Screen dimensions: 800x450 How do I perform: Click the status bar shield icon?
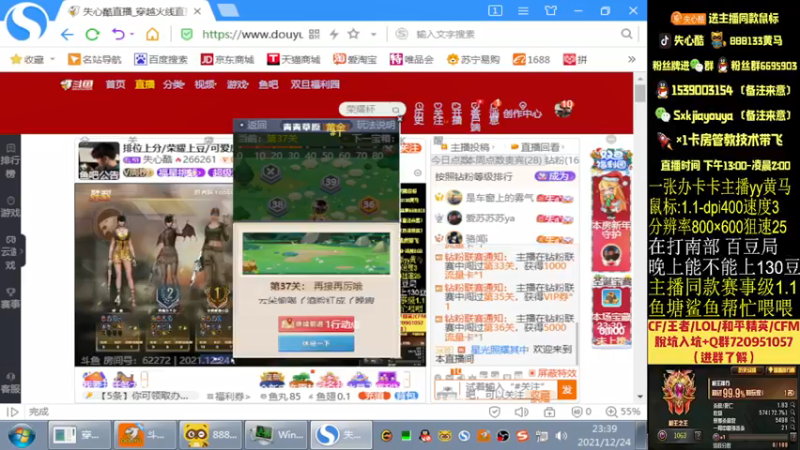click(x=494, y=412)
